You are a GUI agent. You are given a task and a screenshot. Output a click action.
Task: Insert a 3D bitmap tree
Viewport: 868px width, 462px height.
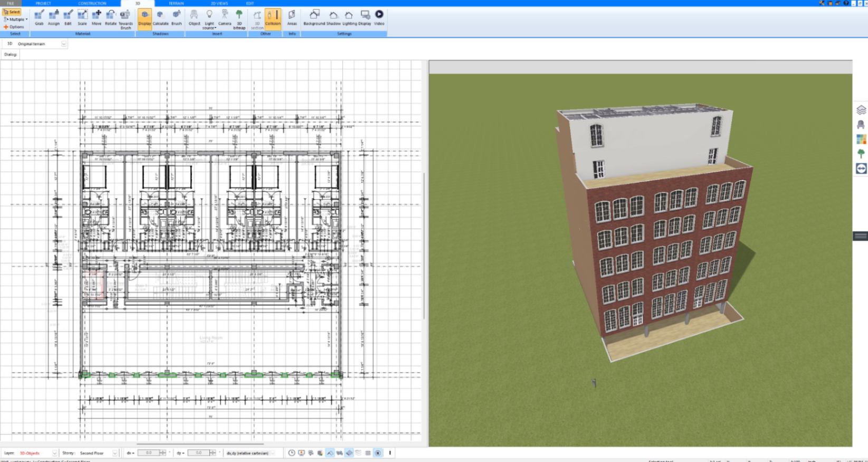coord(239,19)
